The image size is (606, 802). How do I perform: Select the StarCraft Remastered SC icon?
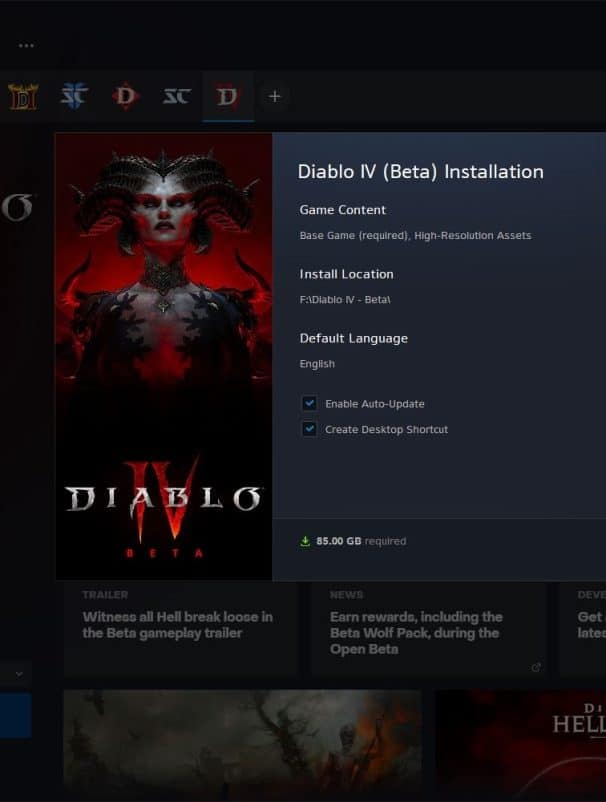pos(176,96)
